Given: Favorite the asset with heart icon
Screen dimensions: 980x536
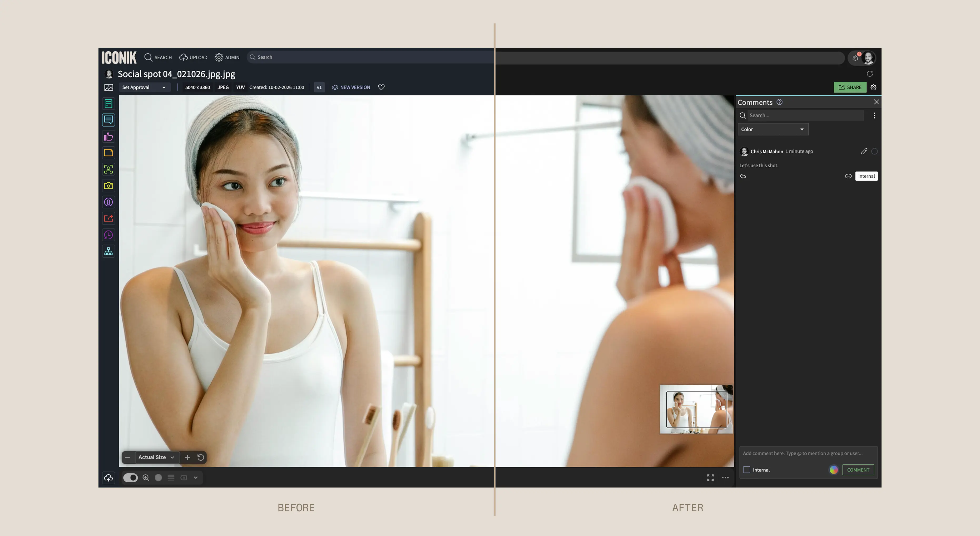Looking at the screenshot, I should (381, 87).
